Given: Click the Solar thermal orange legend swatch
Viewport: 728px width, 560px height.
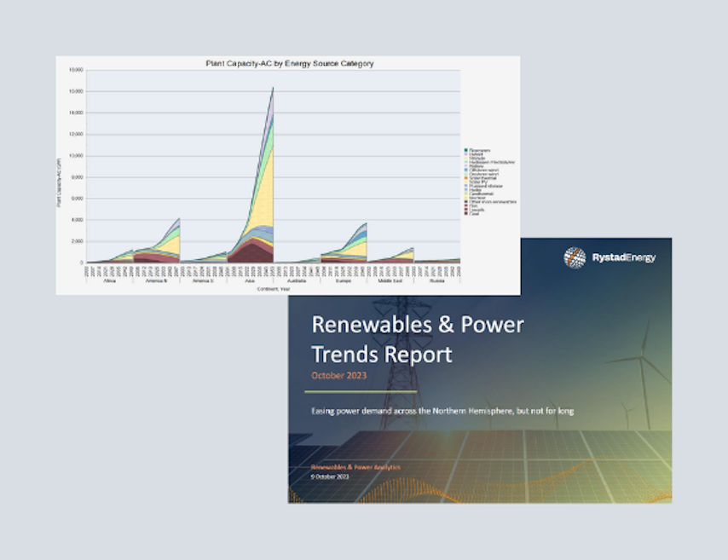Looking at the screenshot, I should tap(466, 178).
